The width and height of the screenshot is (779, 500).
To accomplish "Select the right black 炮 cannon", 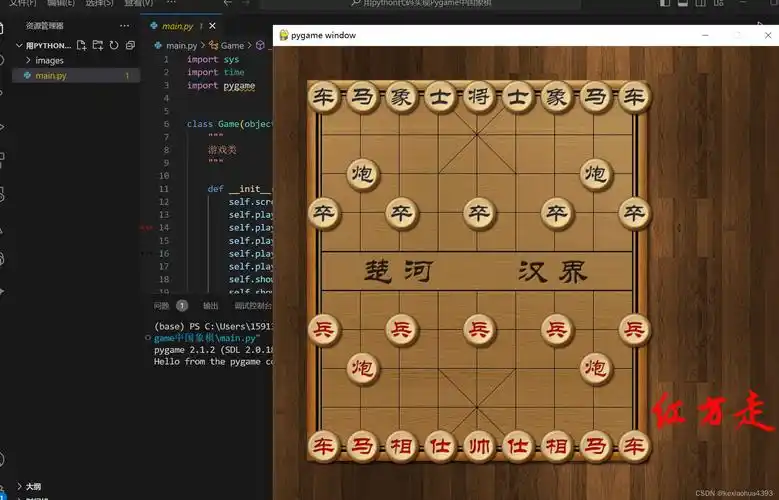I will [596, 174].
